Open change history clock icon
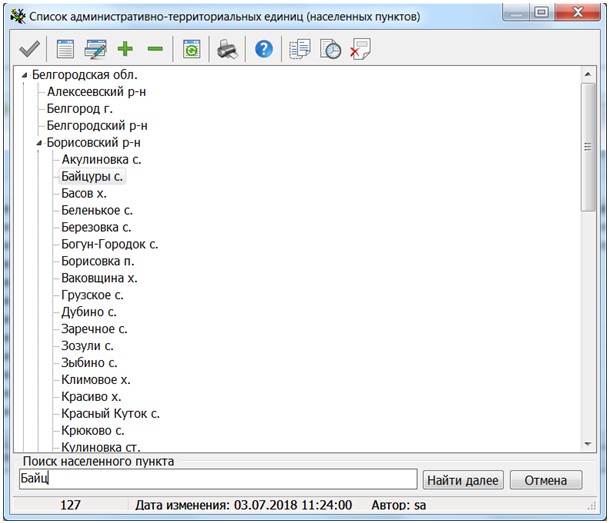Viewport: 609px width, 523px height. pos(330,49)
